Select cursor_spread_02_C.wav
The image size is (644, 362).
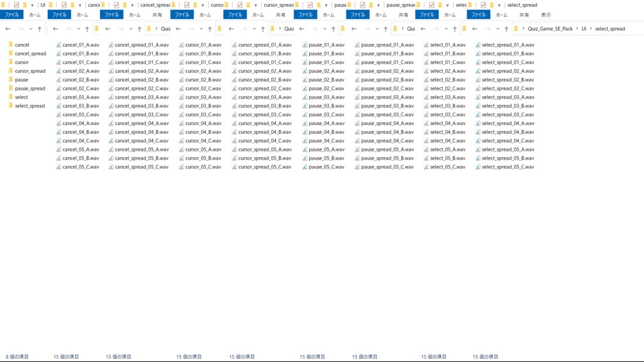click(262, 88)
